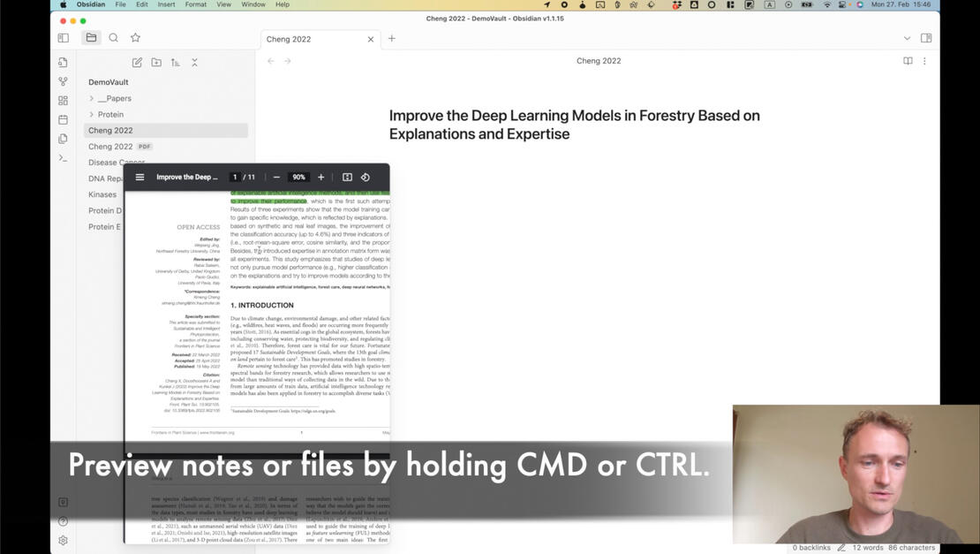Switch note to reading view
The image size is (980, 554).
pos(908,61)
